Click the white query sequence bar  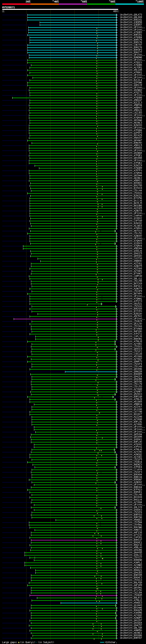pos(60,10)
